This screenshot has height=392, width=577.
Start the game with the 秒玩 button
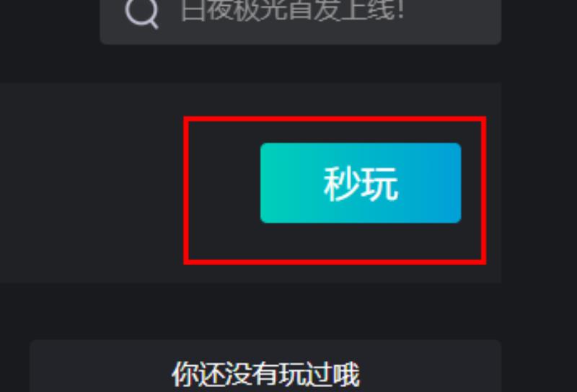tap(361, 183)
